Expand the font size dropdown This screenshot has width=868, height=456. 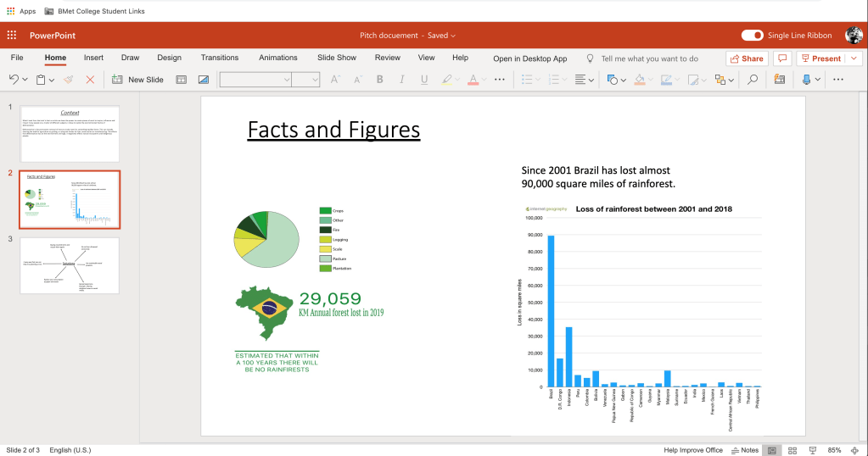[315, 80]
